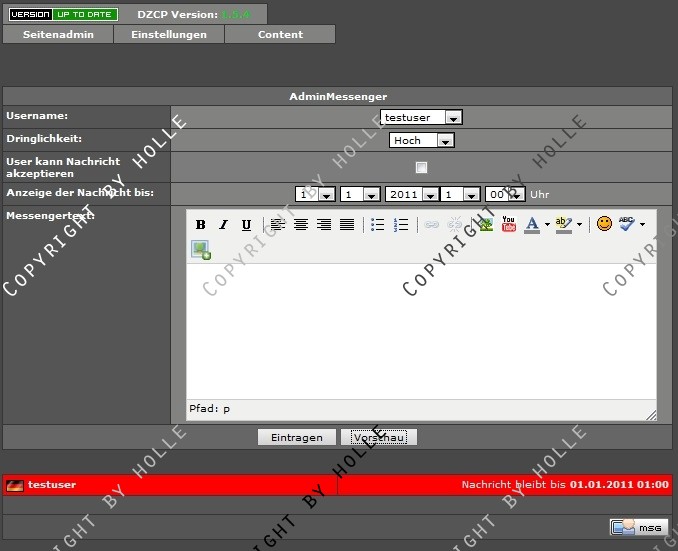678x551 pixels.
Task: Click the underline formatting icon
Action: (246, 225)
